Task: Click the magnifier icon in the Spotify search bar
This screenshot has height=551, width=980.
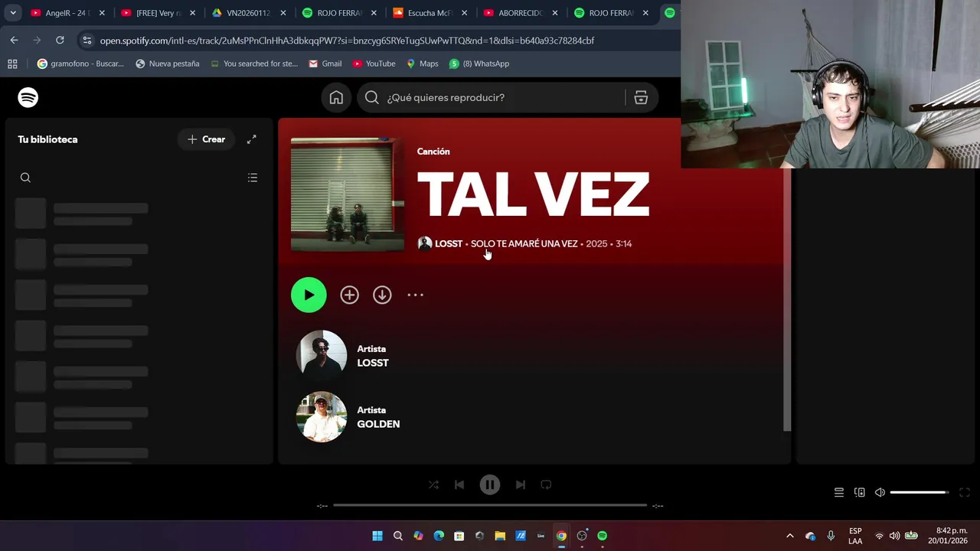Action: (x=372, y=97)
